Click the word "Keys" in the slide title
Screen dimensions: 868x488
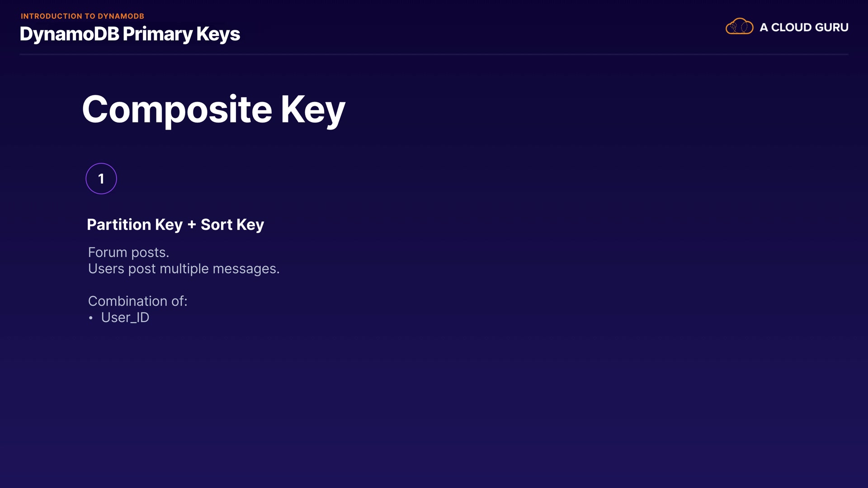tap(218, 34)
